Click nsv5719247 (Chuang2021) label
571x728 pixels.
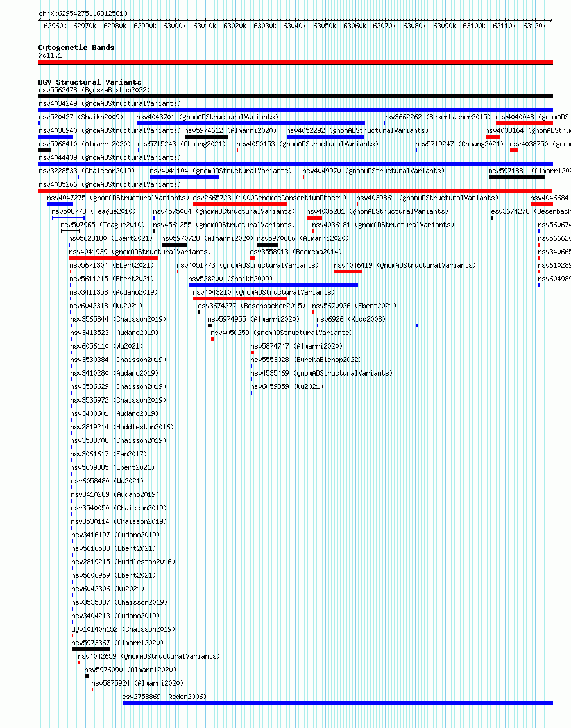pyautogui.click(x=459, y=144)
